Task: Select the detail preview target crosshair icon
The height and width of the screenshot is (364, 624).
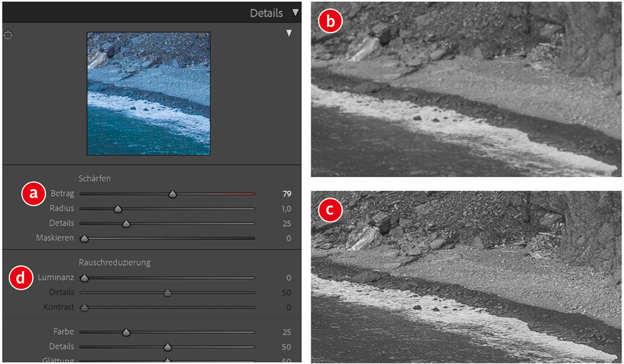Action: click(x=8, y=36)
